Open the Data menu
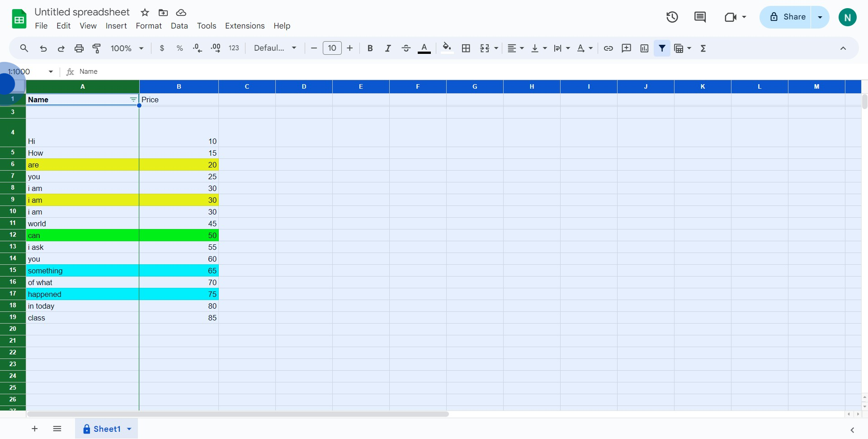Viewport: 868px width, 439px height. click(x=179, y=26)
